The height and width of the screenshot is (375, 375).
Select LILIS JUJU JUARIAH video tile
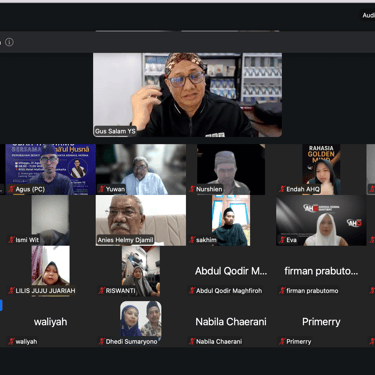(50, 271)
